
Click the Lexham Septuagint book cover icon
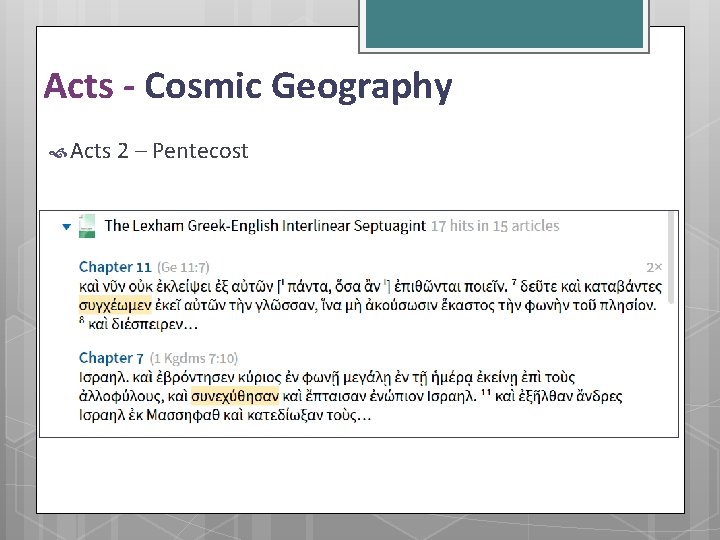point(87,226)
